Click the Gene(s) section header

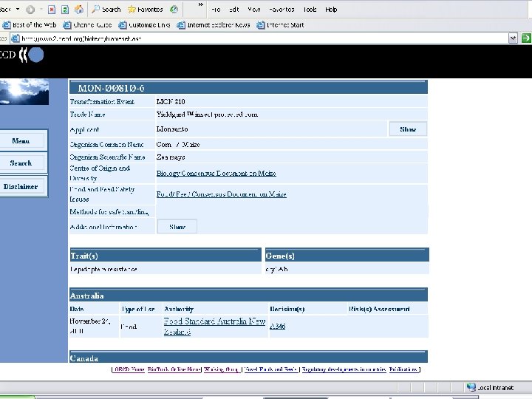coord(347,256)
